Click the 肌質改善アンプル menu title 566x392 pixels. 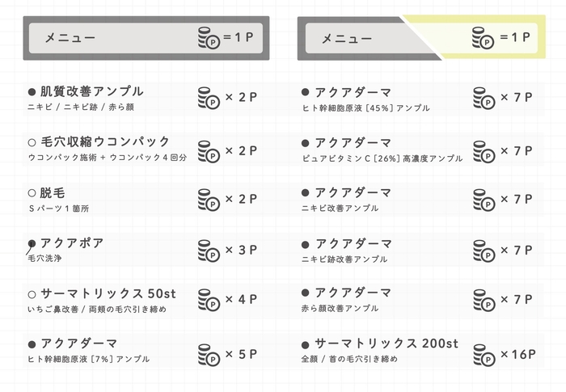pos(91,91)
